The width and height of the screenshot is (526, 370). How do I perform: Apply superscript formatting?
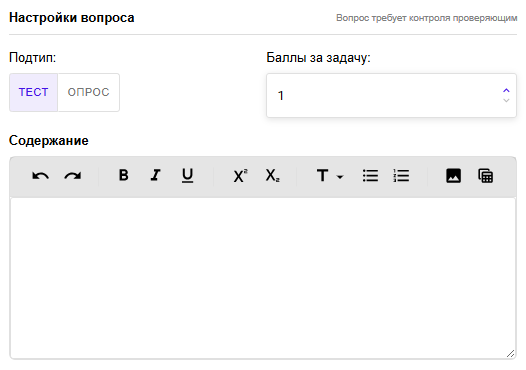point(240,175)
